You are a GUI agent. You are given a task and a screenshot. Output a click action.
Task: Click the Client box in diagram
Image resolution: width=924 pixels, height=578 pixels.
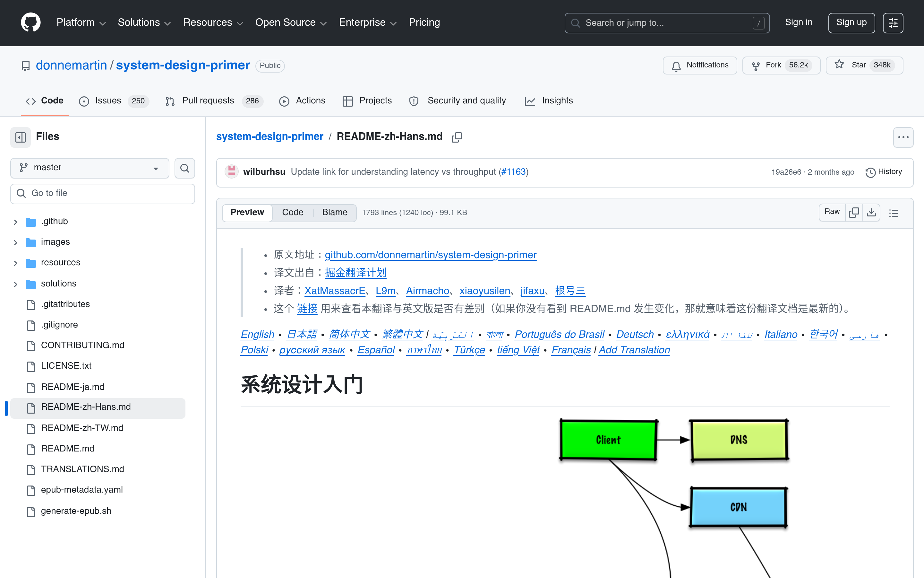coord(609,440)
